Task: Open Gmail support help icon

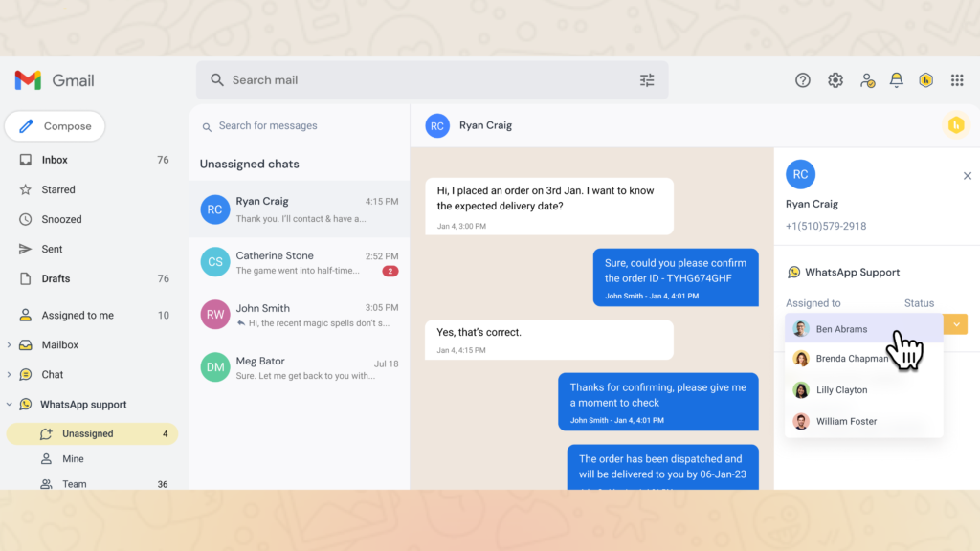Action: (803, 80)
